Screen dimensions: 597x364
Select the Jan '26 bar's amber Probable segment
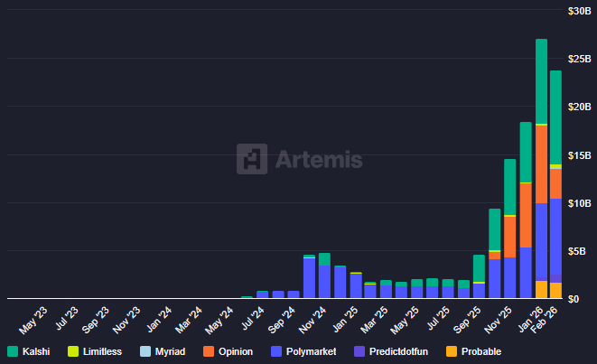[541, 289]
